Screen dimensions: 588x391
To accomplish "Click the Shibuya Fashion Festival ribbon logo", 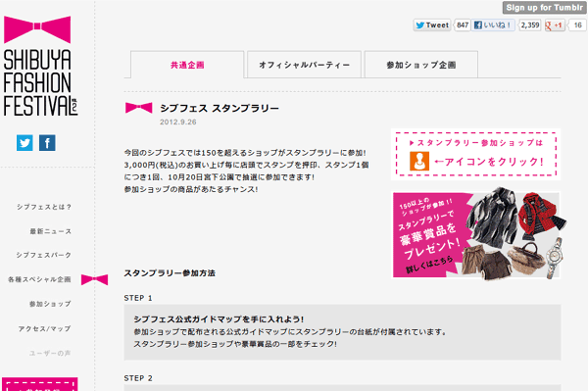I will click(x=37, y=30).
